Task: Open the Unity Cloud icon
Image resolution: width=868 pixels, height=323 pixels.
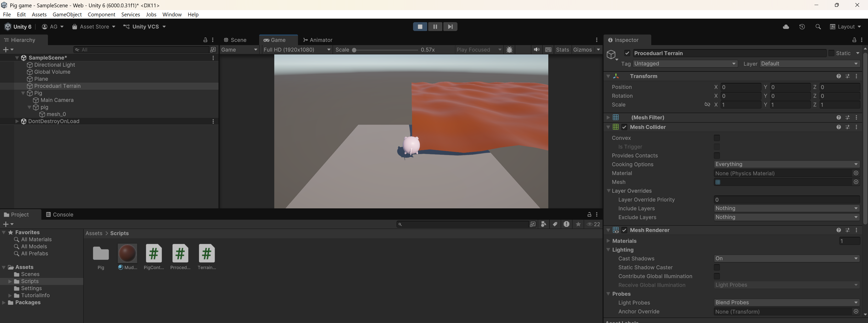Action: click(786, 26)
